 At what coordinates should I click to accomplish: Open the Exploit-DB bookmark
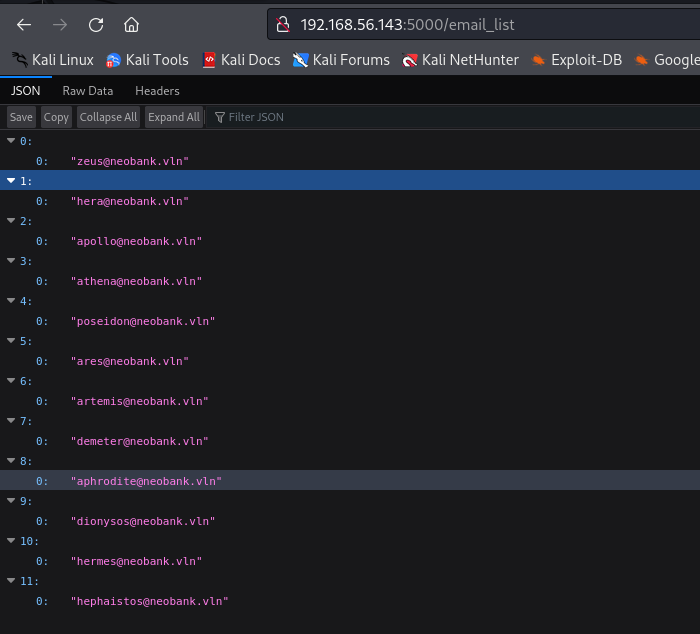click(576, 60)
